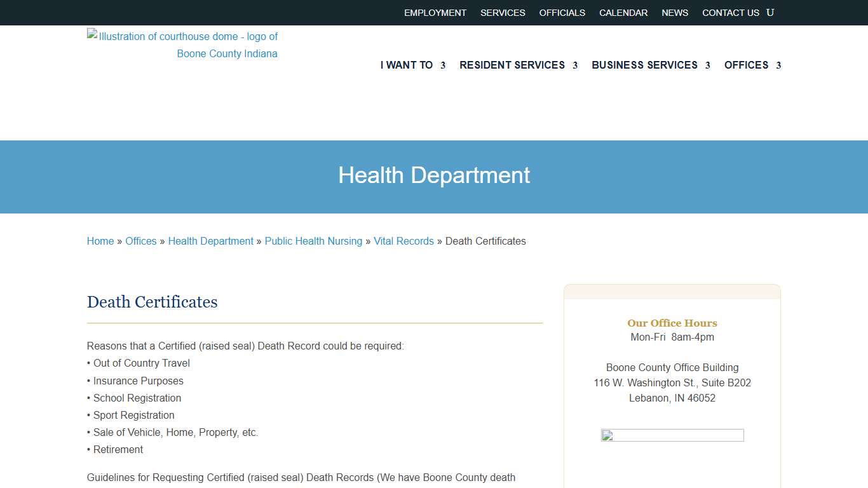The image size is (868, 488).
Task: Open the RESIDENT SERVICES dropdown
Action: click(512, 65)
